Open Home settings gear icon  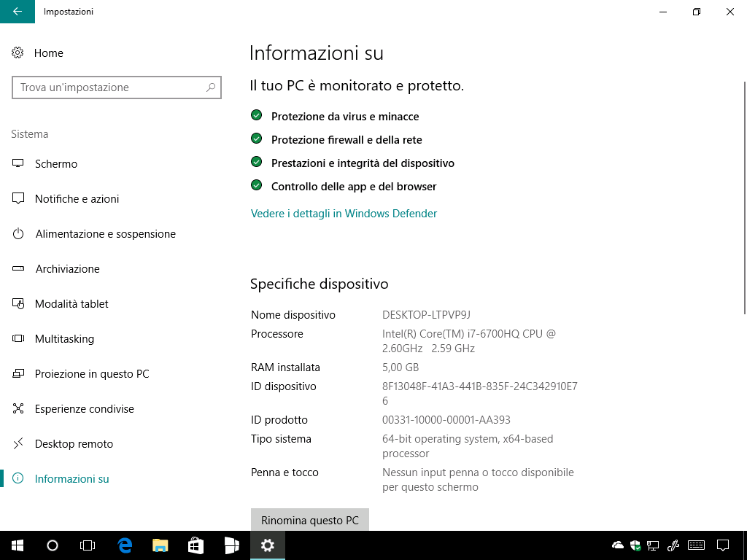tap(18, 52)
